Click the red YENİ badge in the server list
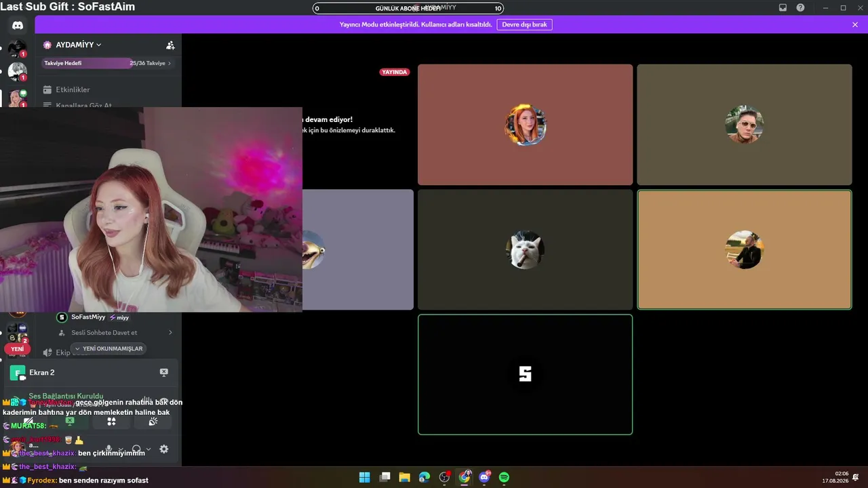 [x=17, y=349]
